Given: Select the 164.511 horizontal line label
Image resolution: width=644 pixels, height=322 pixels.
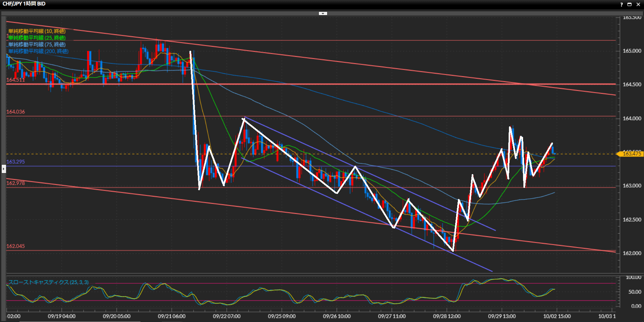Looking at the screenshot, I should [x=15, y=80].
